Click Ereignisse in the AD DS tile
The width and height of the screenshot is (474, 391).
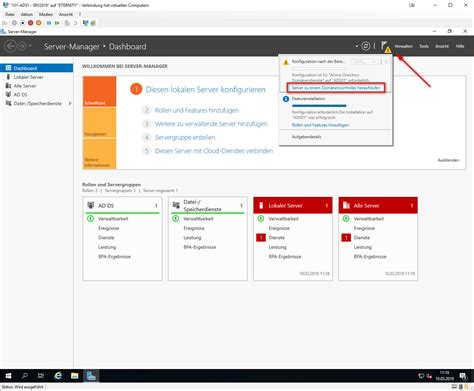(x=109, y=228)
